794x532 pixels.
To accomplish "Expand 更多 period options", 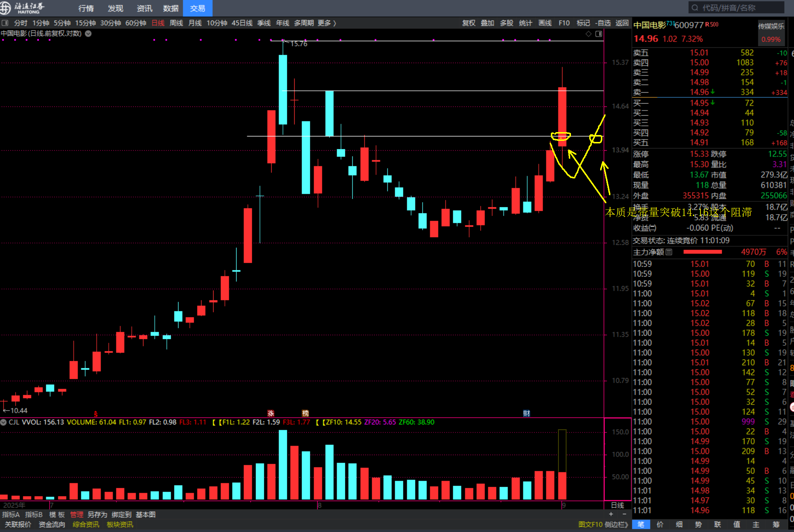I will 327,23.
